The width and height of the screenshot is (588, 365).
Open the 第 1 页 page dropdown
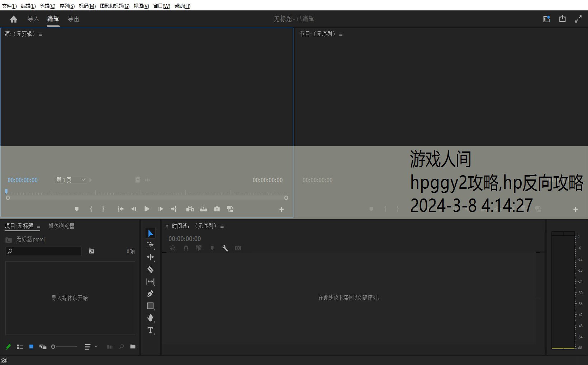pyautogui.click(x=71, y=180)
